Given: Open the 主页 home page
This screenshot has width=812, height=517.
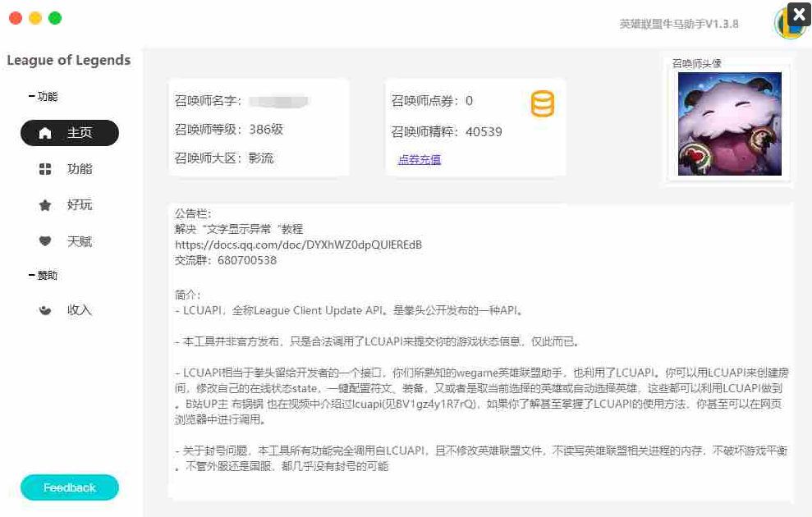Looking at the screenshot, I should (70, 133).
